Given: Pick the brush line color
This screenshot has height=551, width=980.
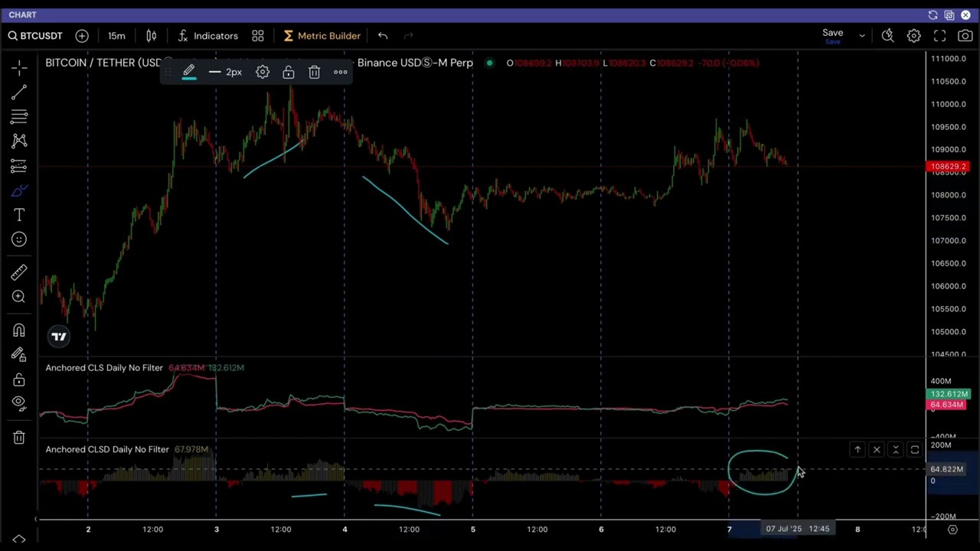Looking at the screenshot, I should pyautogui.click(x=188, y=72).
